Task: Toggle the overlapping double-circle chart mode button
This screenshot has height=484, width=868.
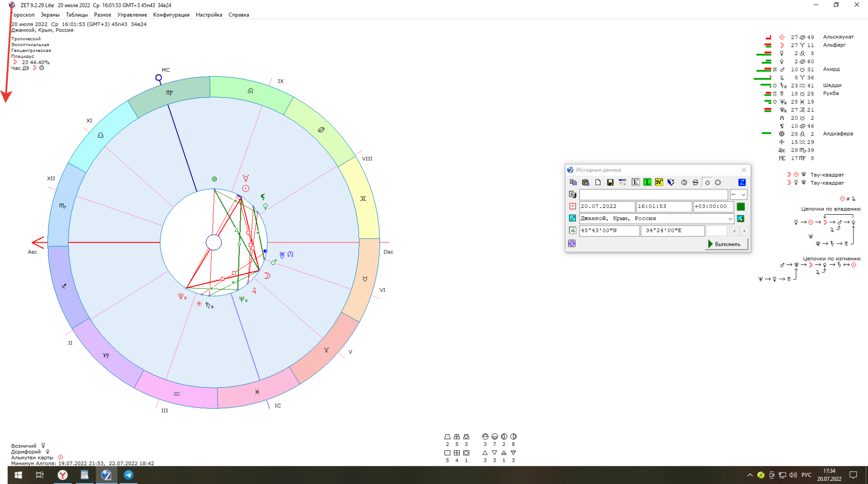Action: (684, 183)
